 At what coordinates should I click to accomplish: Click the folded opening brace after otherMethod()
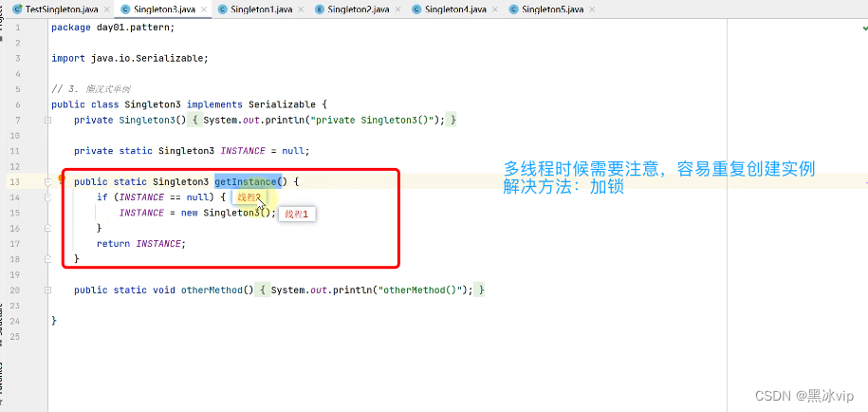click(263, 290)
